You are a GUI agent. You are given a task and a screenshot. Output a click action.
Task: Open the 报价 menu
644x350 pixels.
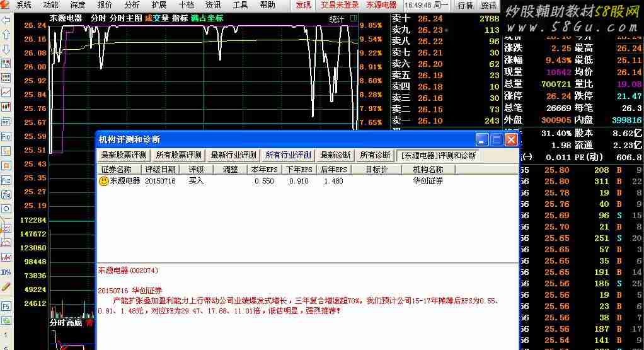[105, 5]
